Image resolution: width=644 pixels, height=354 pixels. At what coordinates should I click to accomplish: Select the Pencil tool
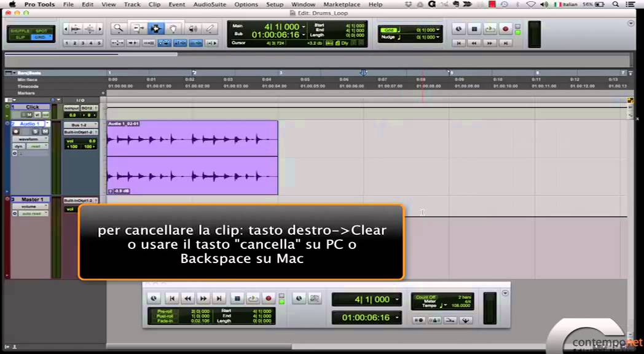(x=210, y=28)
